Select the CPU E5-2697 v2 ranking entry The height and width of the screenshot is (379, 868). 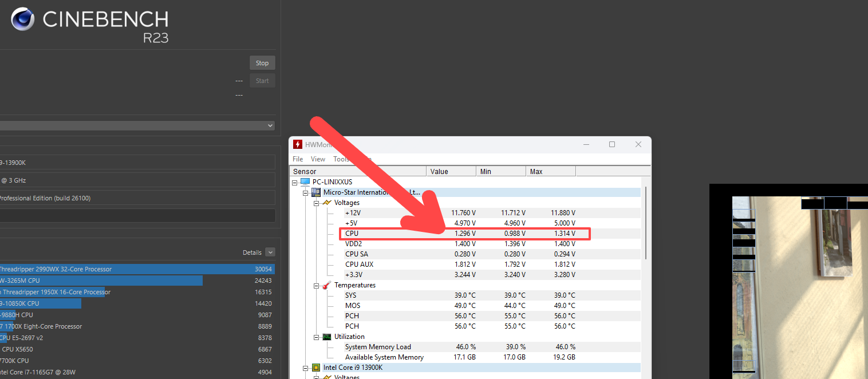click(x=137, y=338)
